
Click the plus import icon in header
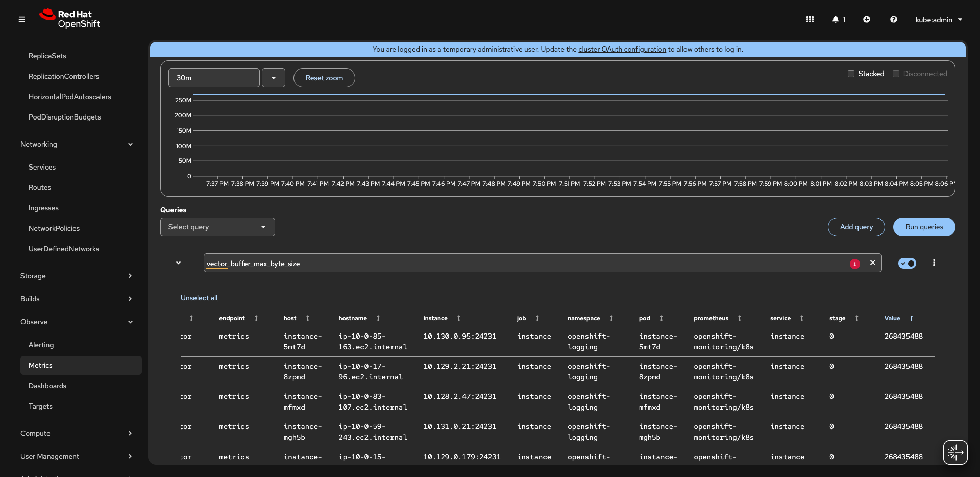click(x=867, y=19)
